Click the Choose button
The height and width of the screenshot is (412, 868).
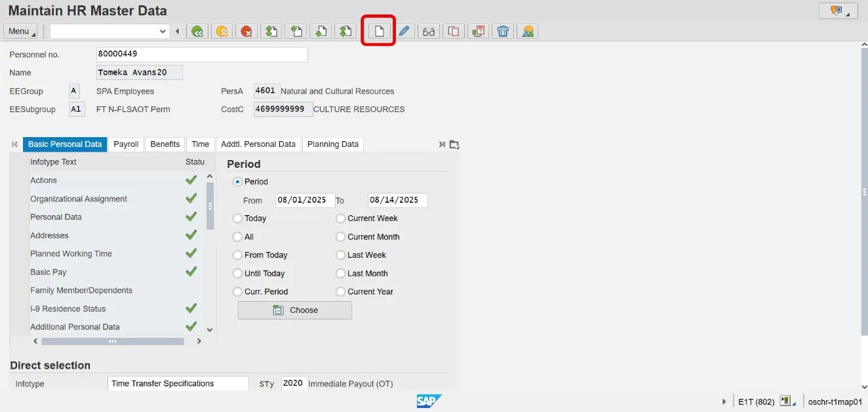(295, 310)
